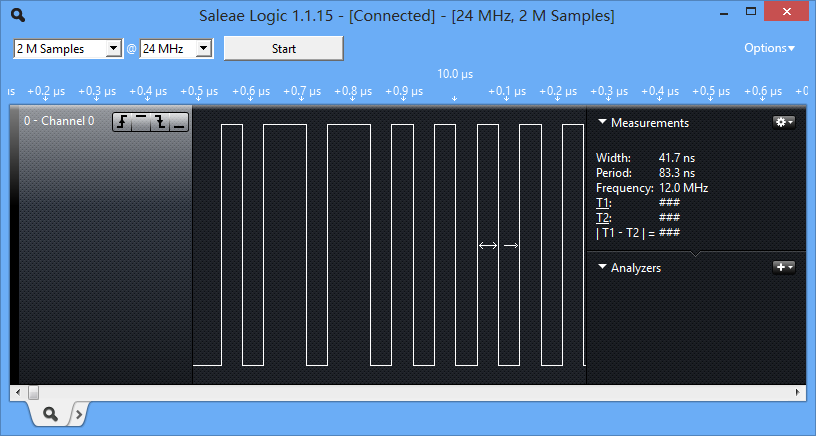Click the 10.0 µs timeline marker
This screenshot has width=816, height=436.
(x=455, y=74)
